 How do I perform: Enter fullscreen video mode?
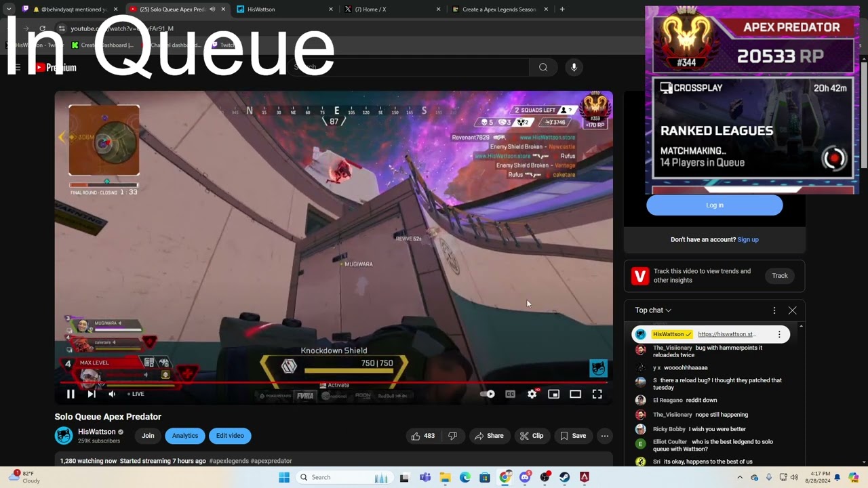[x=597, y=394]
